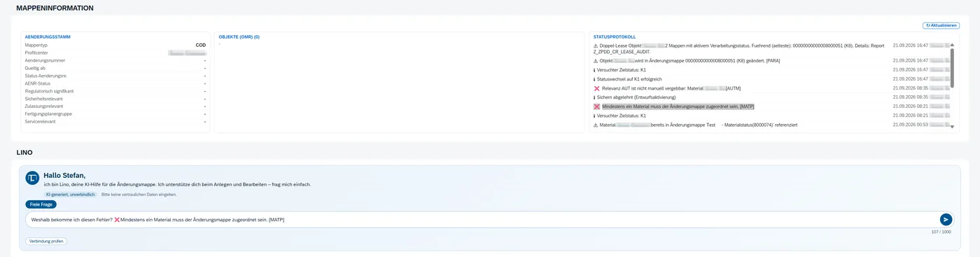Click the MAPPENINFORMATION section title
Image resolution: width=980 pixels, height=257 pixels.
point(55,8)
